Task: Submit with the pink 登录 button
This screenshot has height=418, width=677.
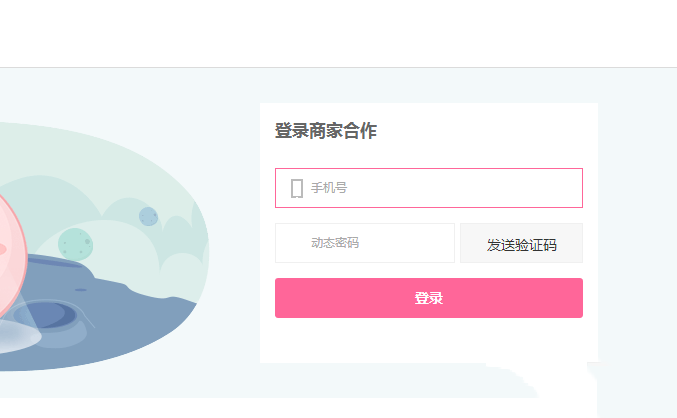Action: pyautogui.click(x=428, y=298)
